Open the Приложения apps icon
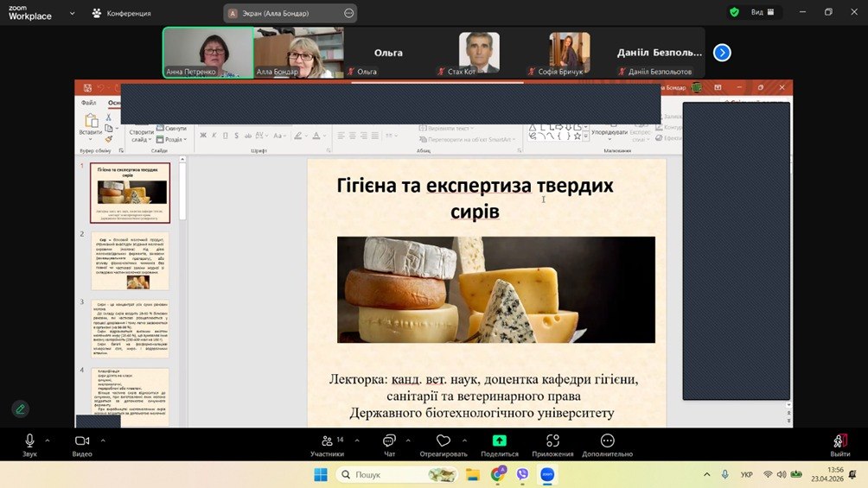The height and width of the screenshot is (488, 868). click(x=552, y=442)
